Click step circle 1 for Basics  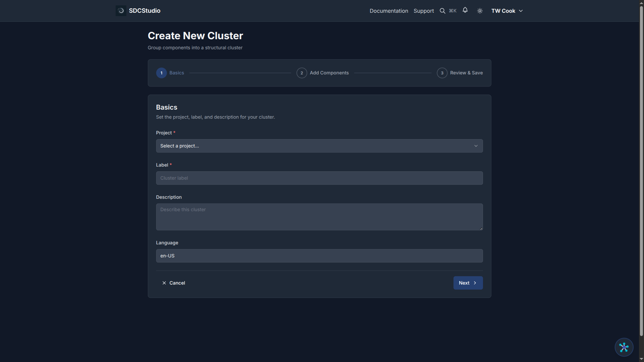point(161,73)
